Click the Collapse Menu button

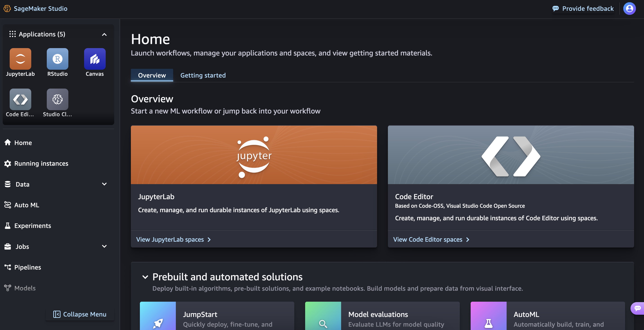pyautogui.click(x=80, y=314)
